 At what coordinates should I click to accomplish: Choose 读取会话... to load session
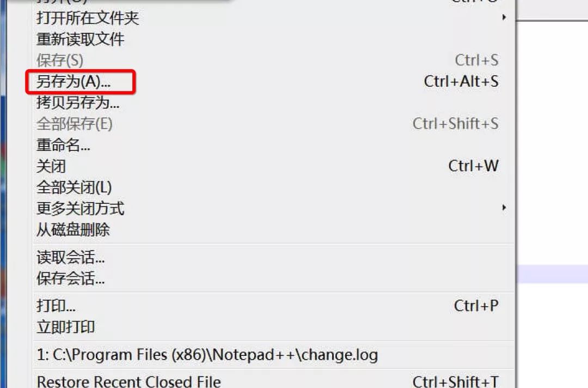(273, 257)
